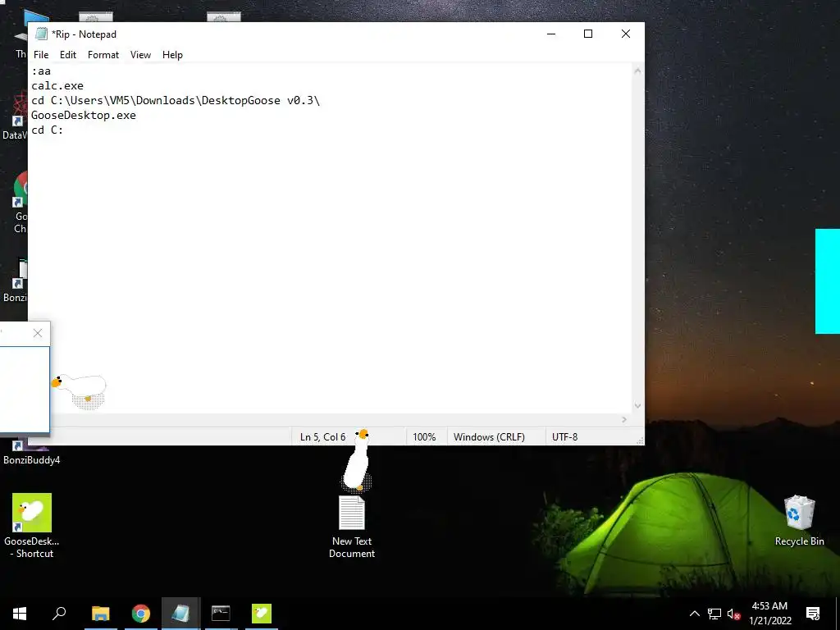Image resolution: width=840 pixels, height=630 pixels.
Task: Click the horizontal scrollbar right arrow
Action: (x=624, y=419)
